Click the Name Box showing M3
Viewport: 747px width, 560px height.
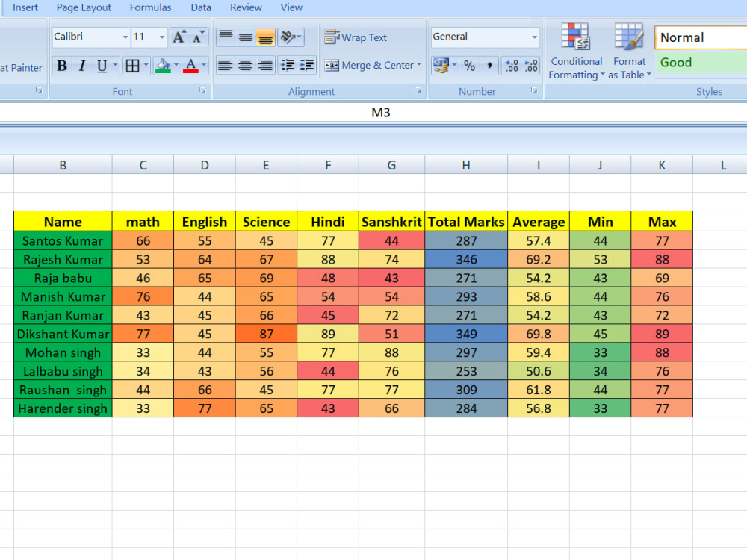coord(381,113)
